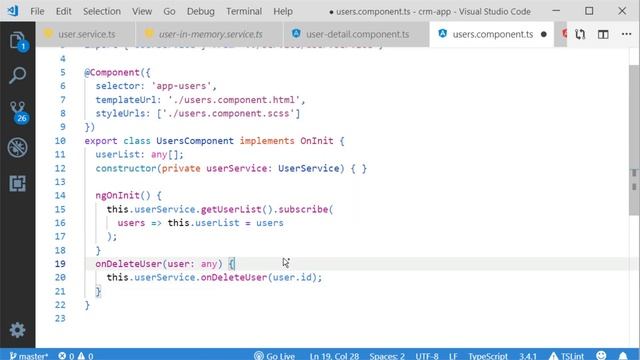Click line number 10 in gutter
Screen dimensions: 640x360
[60, 141]
